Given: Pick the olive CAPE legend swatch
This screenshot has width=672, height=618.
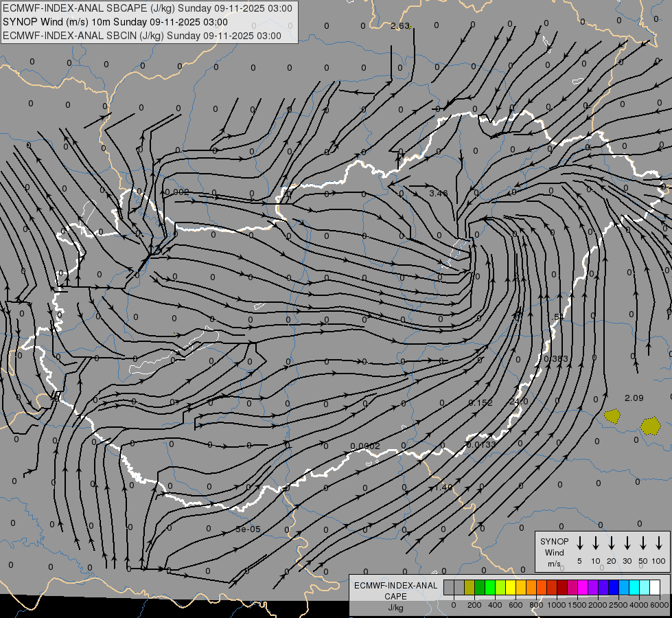Looking at the screenshot, I should [x=470, y=587].
